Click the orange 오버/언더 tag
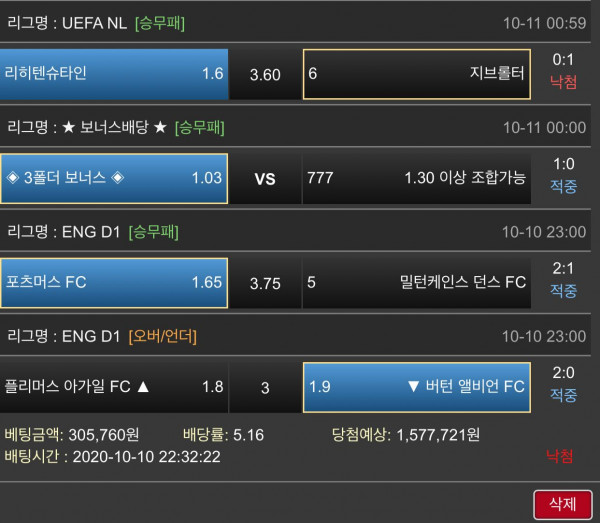 (162, 335)
